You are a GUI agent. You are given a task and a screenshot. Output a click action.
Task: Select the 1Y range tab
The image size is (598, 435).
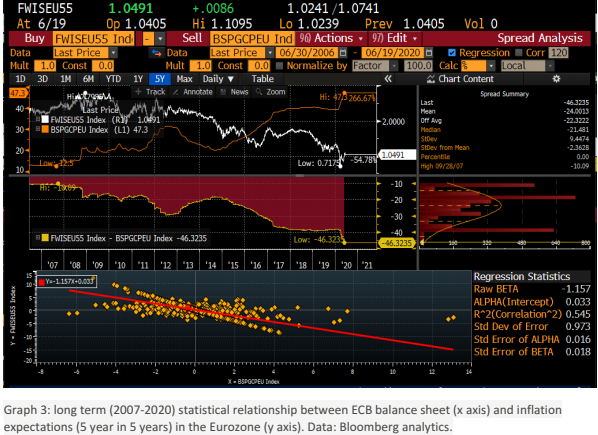click(138, 79)
